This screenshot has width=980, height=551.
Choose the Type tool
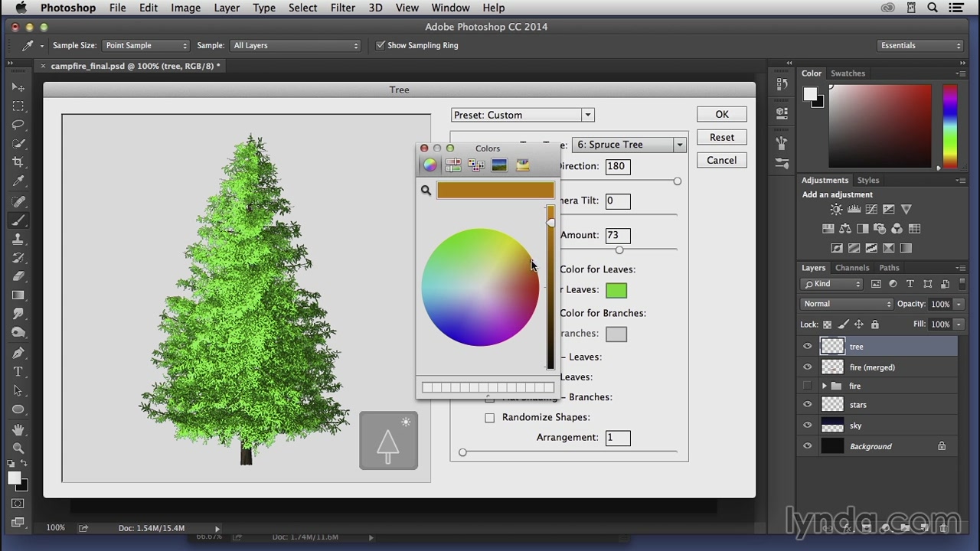pyautogui.click(x=18, y=372)
